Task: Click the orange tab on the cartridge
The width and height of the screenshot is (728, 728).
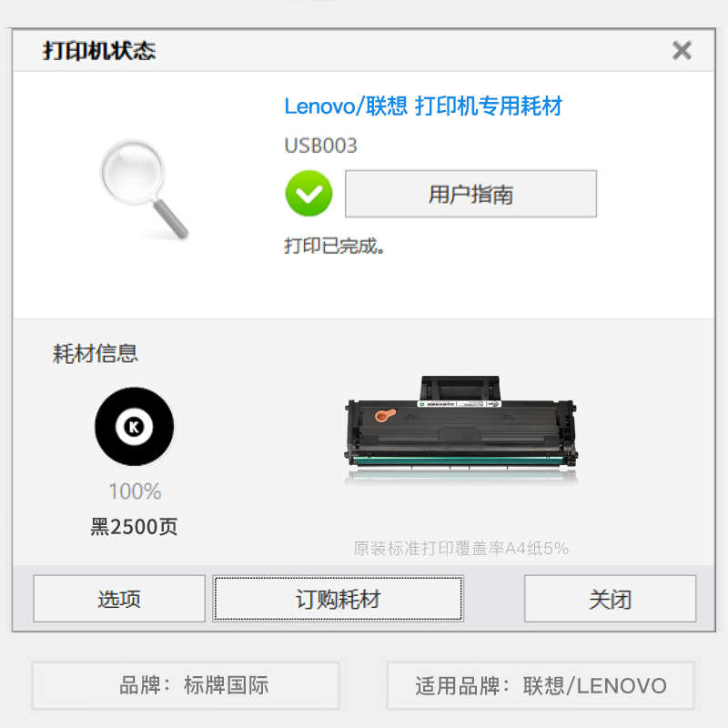Action: point(385,415)
